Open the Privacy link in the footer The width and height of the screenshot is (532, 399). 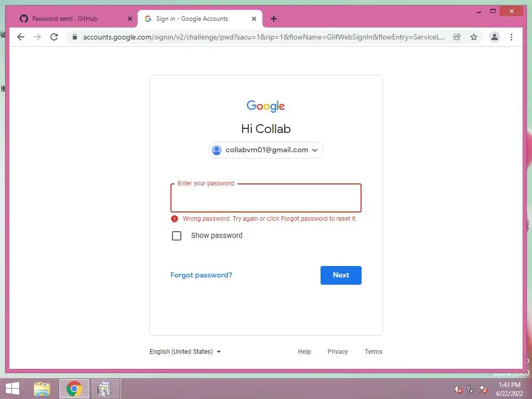click(338, 352)
